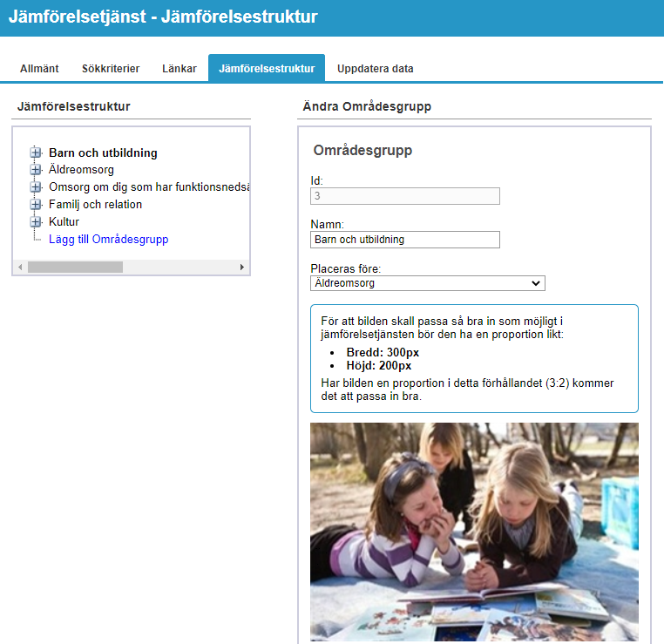Expand the Familj och relation node
The height and width of the screenshot is (644, 664).
pos(36,205)
